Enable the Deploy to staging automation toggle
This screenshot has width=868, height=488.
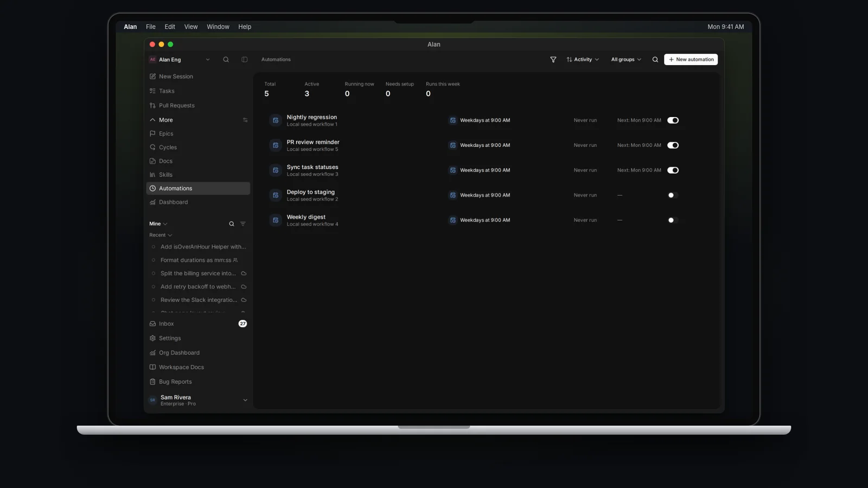pyautogui.click(x=673, y=195)
